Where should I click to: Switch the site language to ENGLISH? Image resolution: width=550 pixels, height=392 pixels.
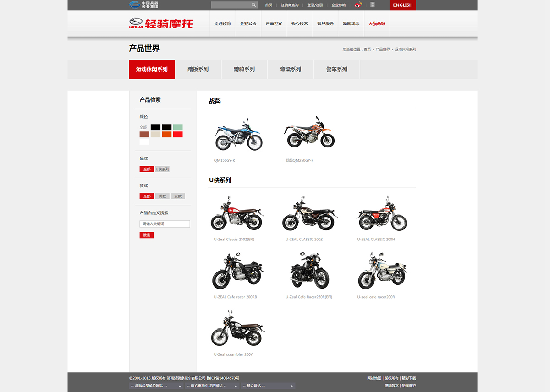[x=402, y=5]
